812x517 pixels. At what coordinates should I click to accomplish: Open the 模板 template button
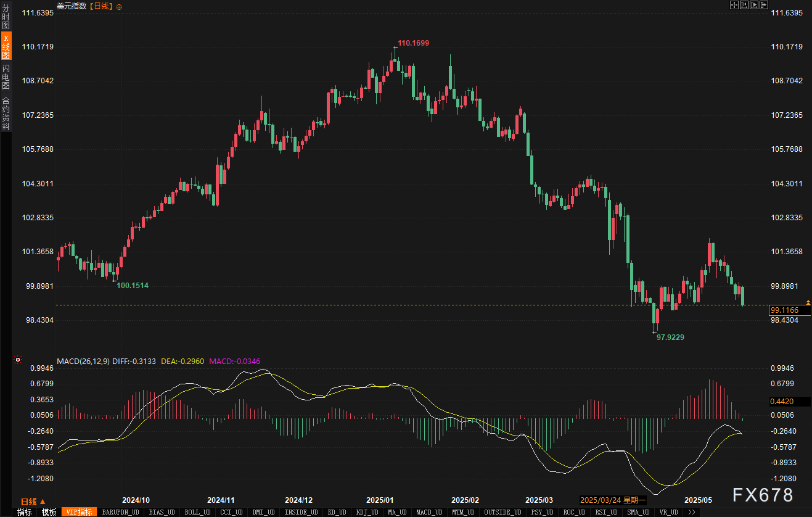tap(49, 512)
